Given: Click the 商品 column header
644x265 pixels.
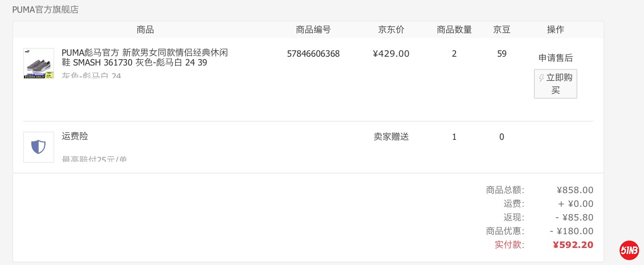Looking at the screenshot, I should pos(145,30).
